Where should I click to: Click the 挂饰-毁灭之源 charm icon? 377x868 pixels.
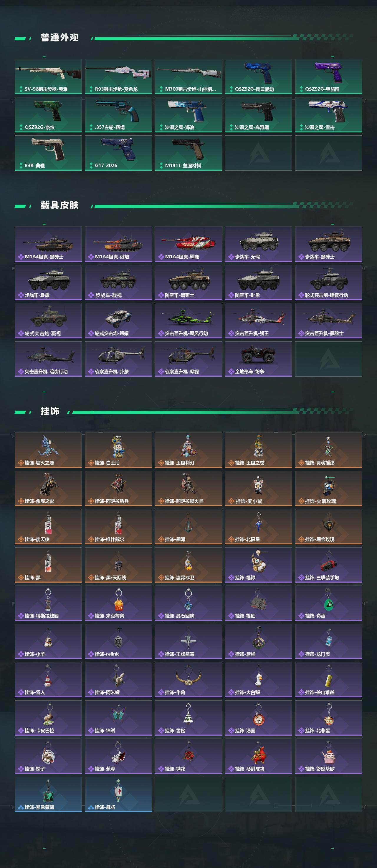(x=48, y=450)
